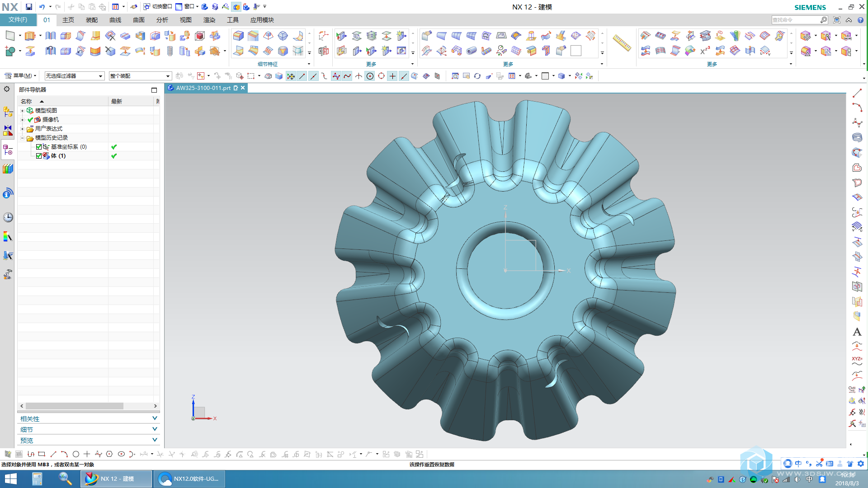The height and width of the screenshot is (488, 868).
Task: Click the XYZ= curve icon in right toolbar
Action: [x=857, y=361]
